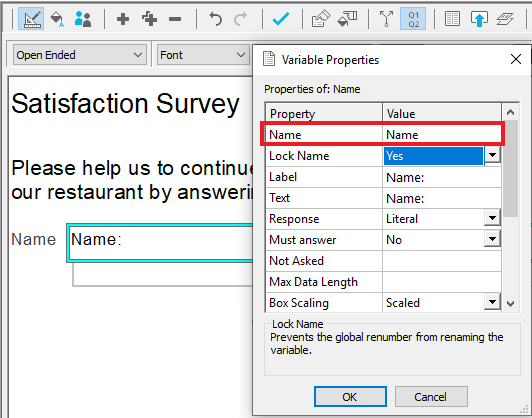The height and width of the screenshot is (418, 532).
Task: Click the minus remove icon
Action: coord(175,19)
